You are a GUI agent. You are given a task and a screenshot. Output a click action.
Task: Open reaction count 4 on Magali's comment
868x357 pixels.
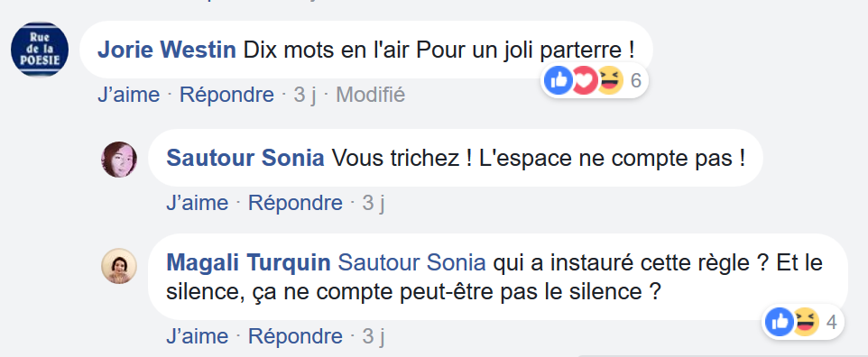tap(831, 322)
